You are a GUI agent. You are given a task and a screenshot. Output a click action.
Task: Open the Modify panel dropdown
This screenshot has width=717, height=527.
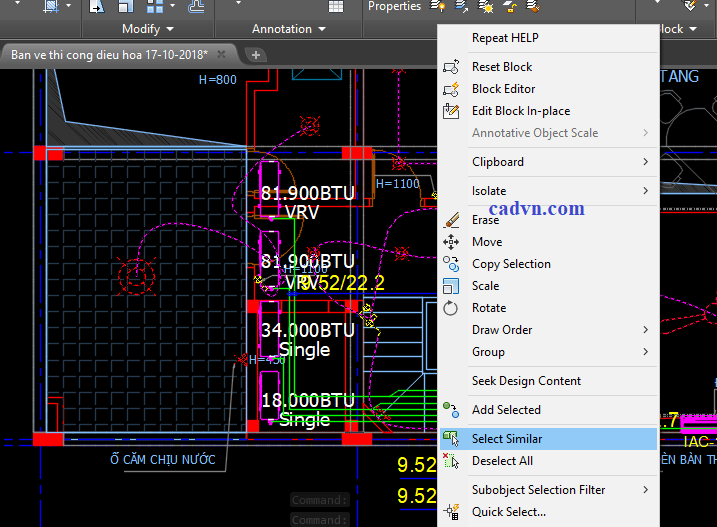(148, 29)
